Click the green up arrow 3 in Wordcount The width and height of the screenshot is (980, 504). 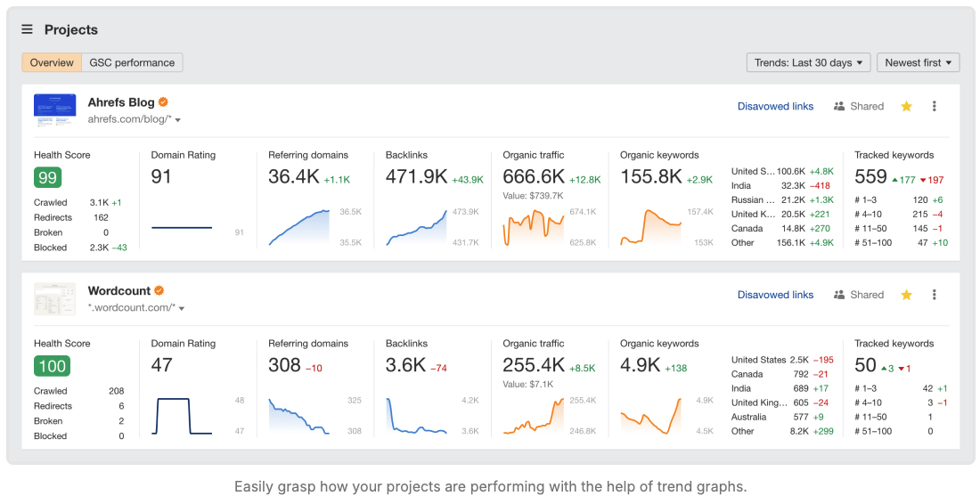(x=887, y=369)
